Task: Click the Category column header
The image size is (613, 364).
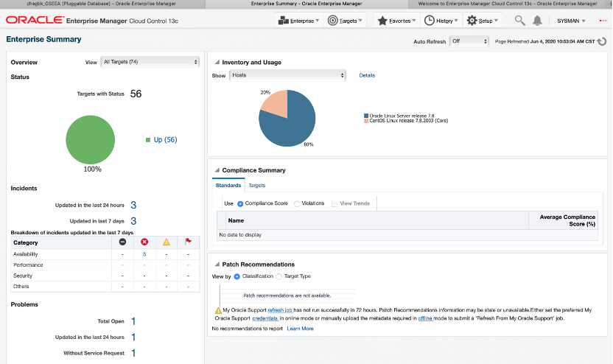Action: click(61, 242)
